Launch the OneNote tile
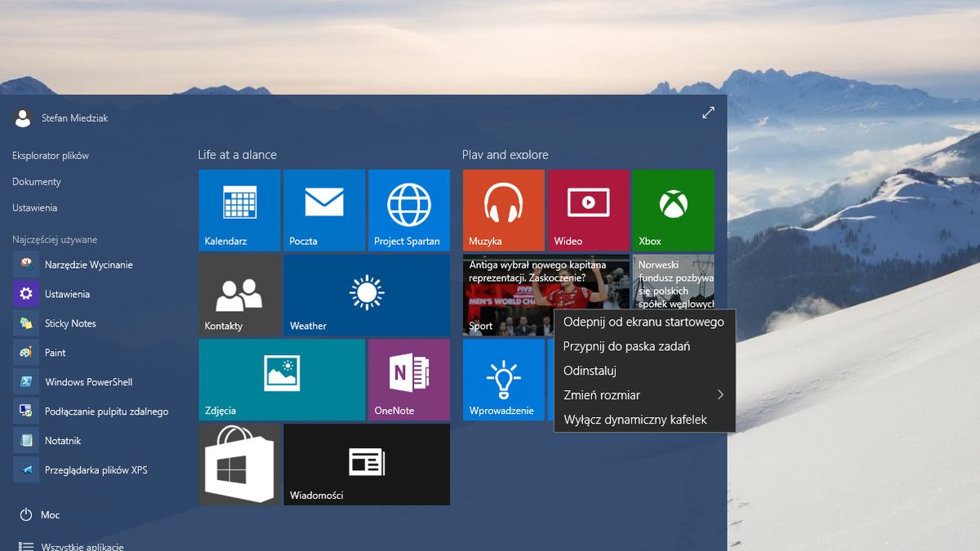 click(409, 380)
